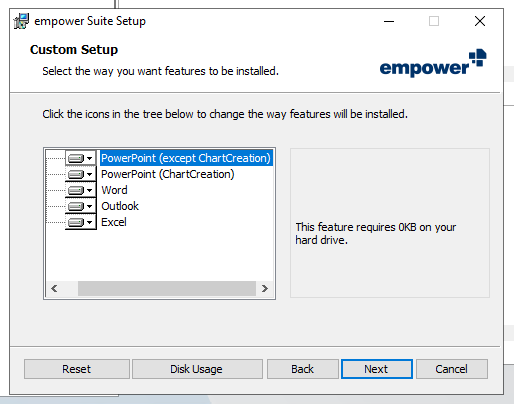
Task: Open install options dropdown arrow for Outlook
Action: pos(89,206)
